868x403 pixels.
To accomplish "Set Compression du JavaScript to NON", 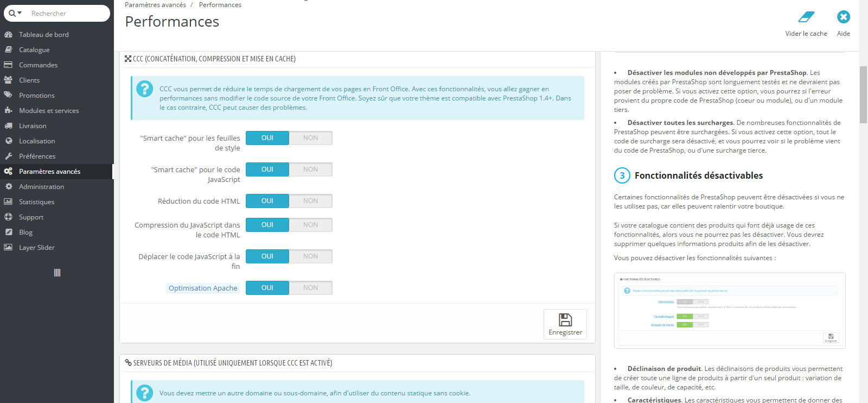I will 311,225.
